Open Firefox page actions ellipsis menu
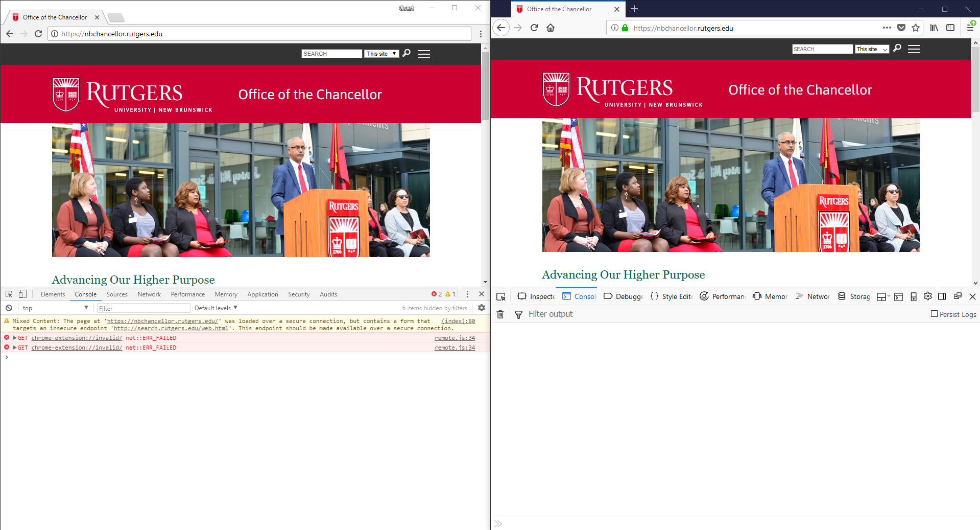 coord(887,28)
